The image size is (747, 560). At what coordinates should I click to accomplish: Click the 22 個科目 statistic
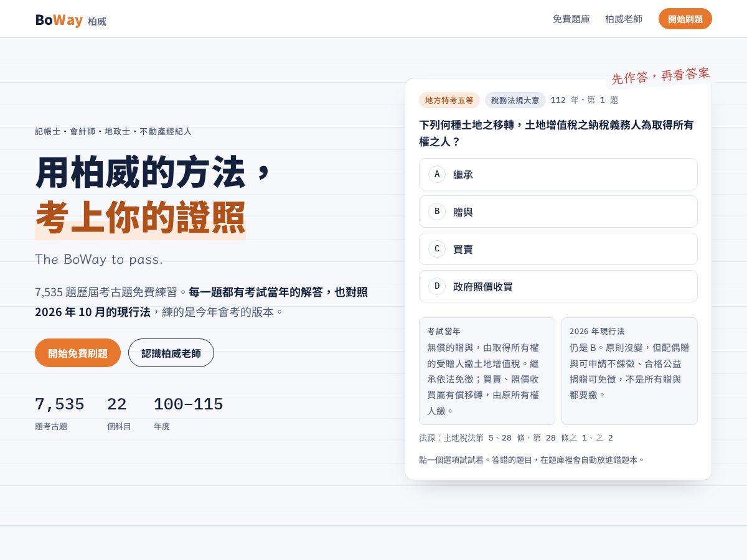coord(119,413)
